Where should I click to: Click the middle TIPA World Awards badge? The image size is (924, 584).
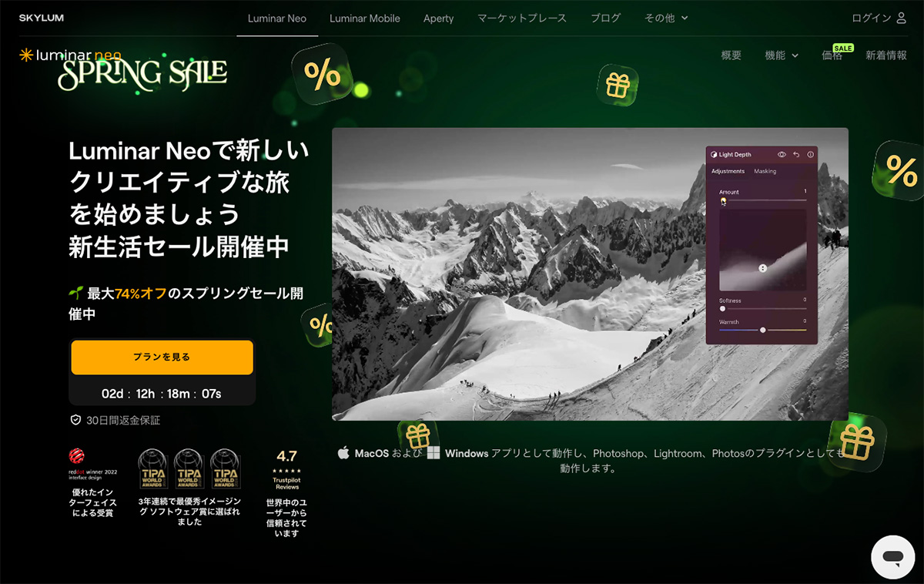click(189, 469)
